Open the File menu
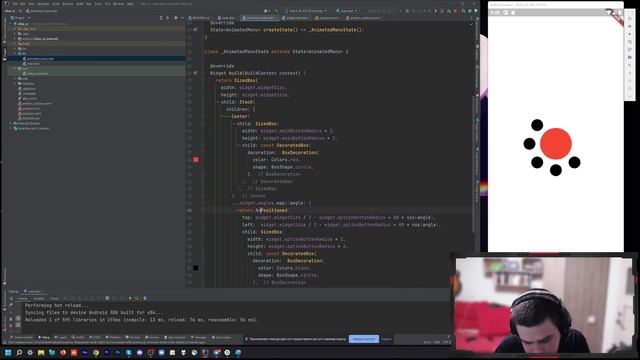Viewport: 640px width, 360px height. 15,4
